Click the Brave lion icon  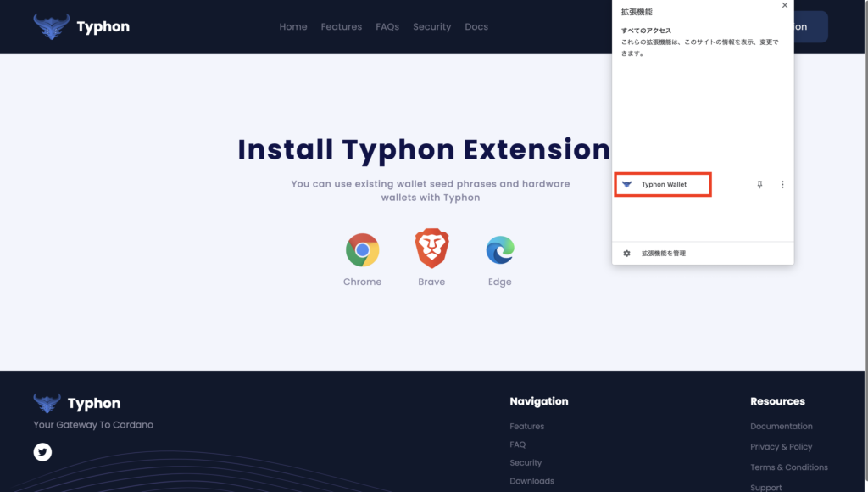pos(431,249)
